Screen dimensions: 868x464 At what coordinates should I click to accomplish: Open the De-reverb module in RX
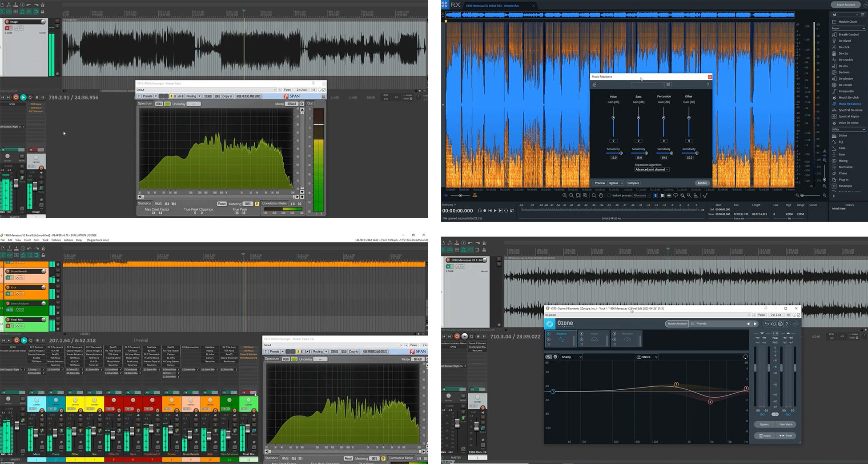845,85
